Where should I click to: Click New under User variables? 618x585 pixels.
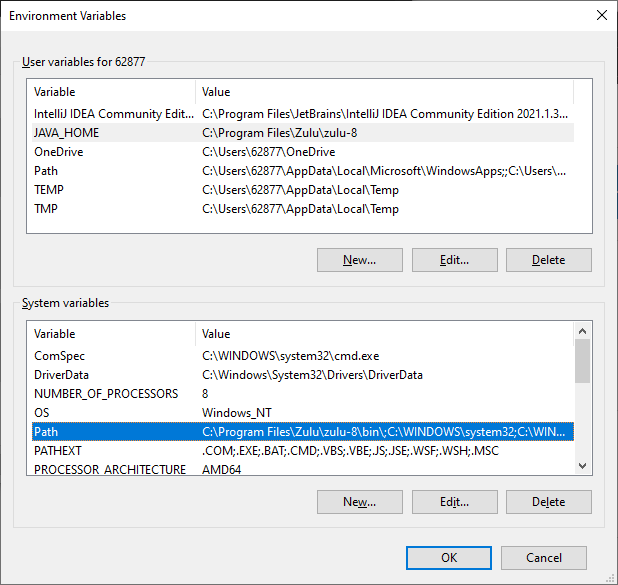coord(359,260)
